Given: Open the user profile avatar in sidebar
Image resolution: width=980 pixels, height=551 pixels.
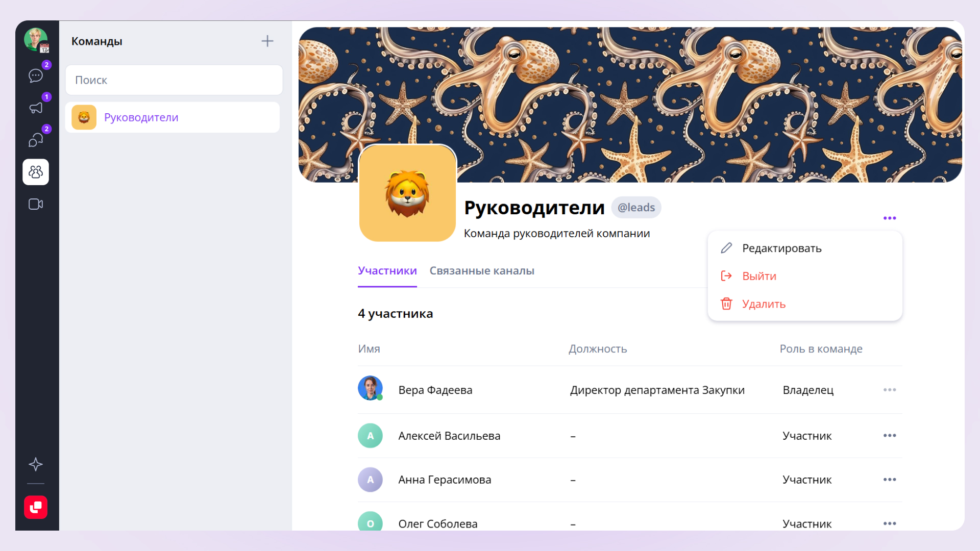Looking at the screenshot, I should [36, 40].
